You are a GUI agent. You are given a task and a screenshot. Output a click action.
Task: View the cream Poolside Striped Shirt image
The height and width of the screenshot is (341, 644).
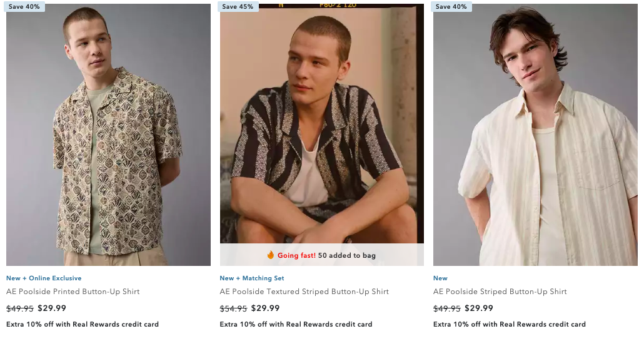[x=535, y=135]
